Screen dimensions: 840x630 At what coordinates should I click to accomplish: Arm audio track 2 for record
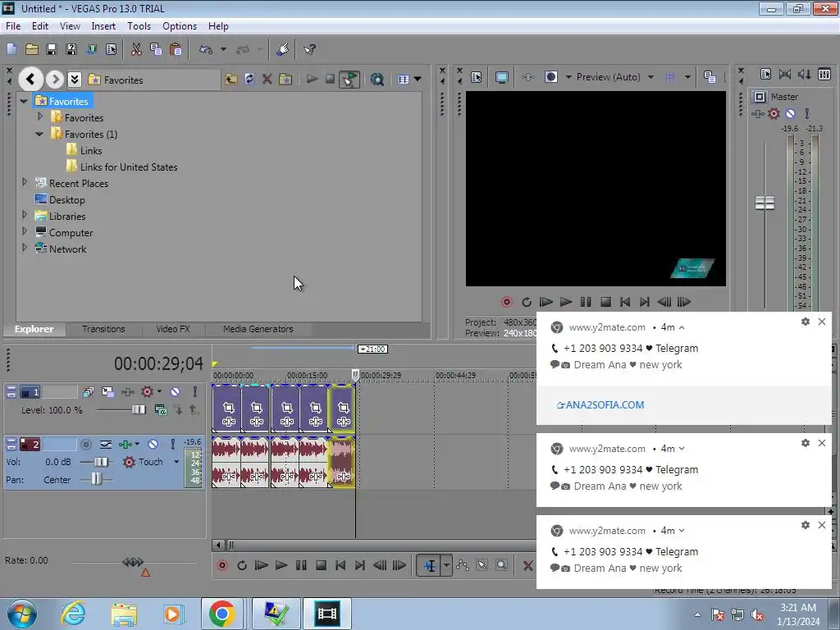[x=86, y=444]
